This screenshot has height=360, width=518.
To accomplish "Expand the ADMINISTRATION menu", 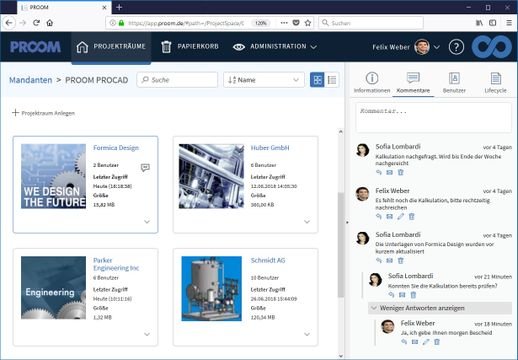I will [x=275, y=47].
